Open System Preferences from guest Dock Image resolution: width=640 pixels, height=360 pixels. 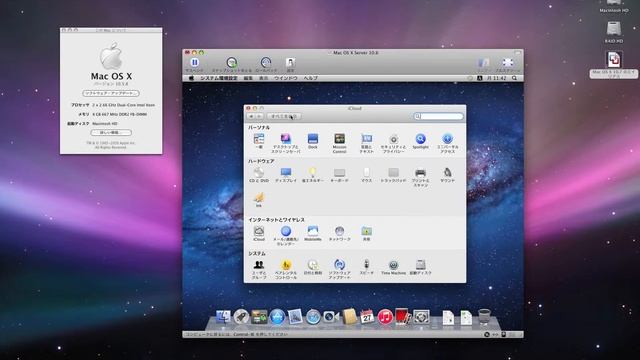coord(421,317)
